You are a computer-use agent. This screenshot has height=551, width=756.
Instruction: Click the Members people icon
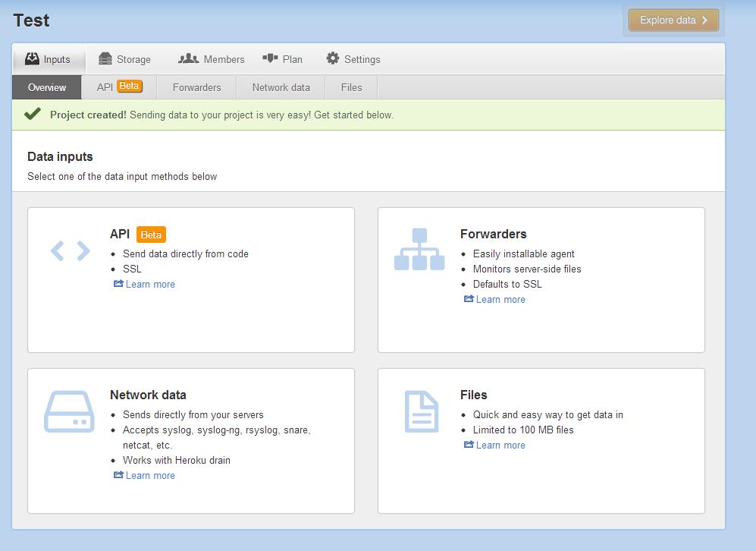tap(188, 58)
